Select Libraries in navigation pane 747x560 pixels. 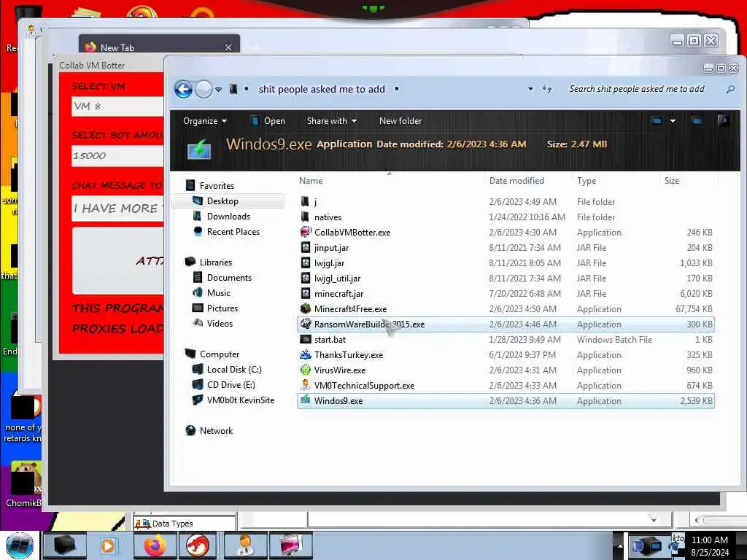(215, 262)
